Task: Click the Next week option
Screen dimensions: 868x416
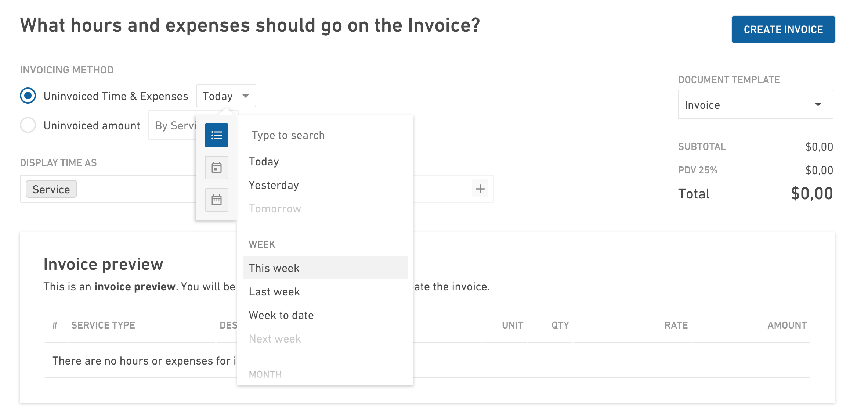Action: coord(325,338)
